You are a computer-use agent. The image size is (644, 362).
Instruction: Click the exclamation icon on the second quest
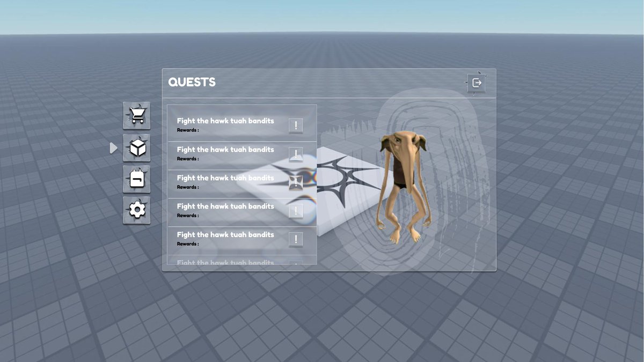point(297,153)
